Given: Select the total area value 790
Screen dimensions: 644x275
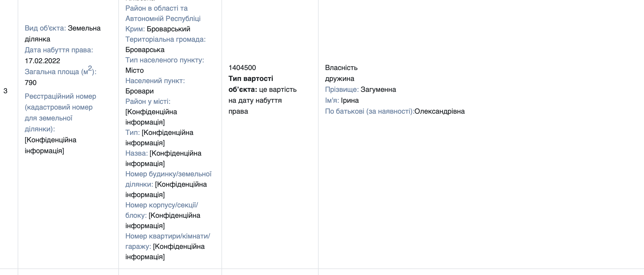Looking at the screenshot, I should click(x=30, y=83).
